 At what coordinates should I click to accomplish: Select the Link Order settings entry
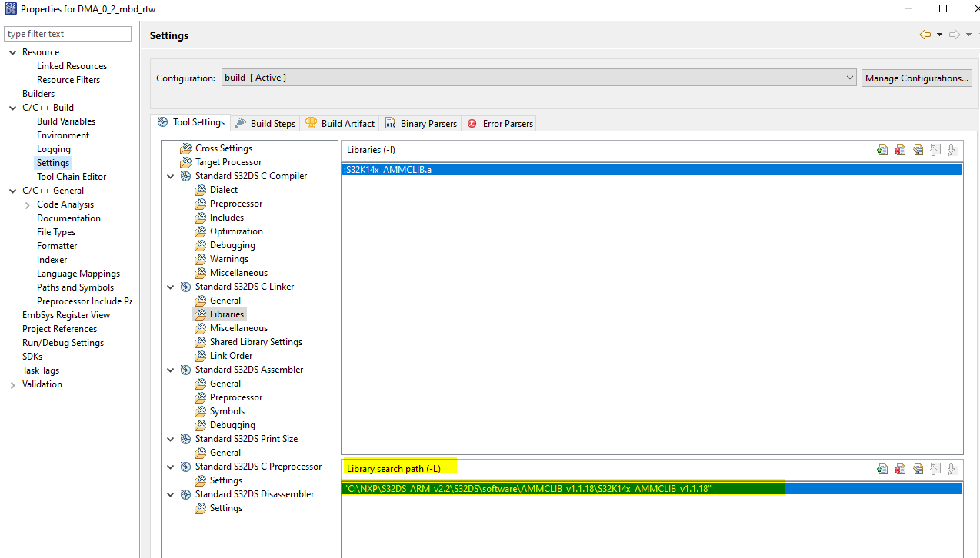(229, 355)
